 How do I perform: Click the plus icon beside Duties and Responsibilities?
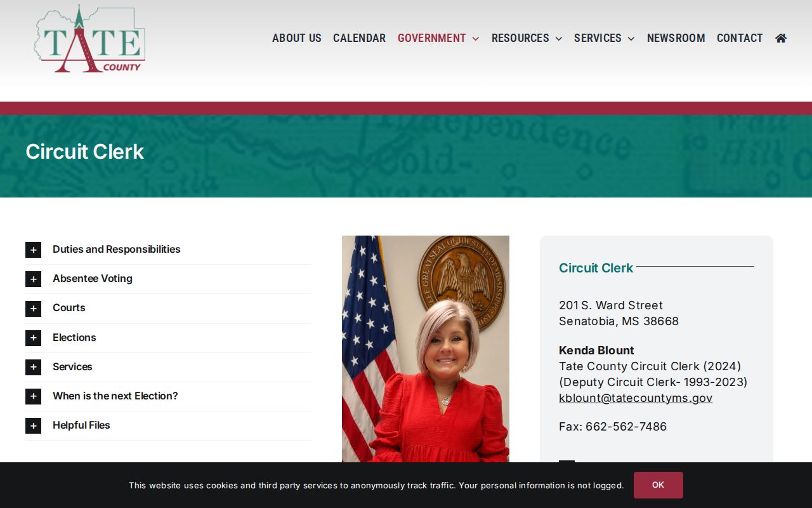(33, 250)
